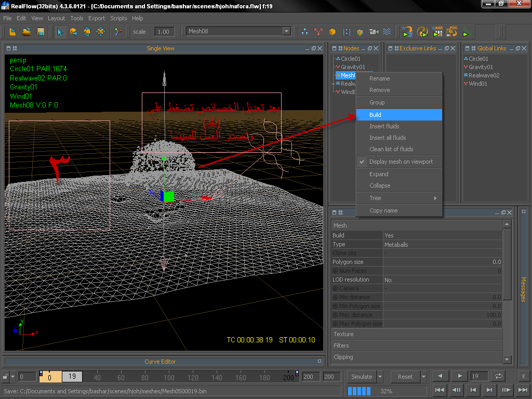Click the toolbar icon labeled AGE

(x=437, y=32)
